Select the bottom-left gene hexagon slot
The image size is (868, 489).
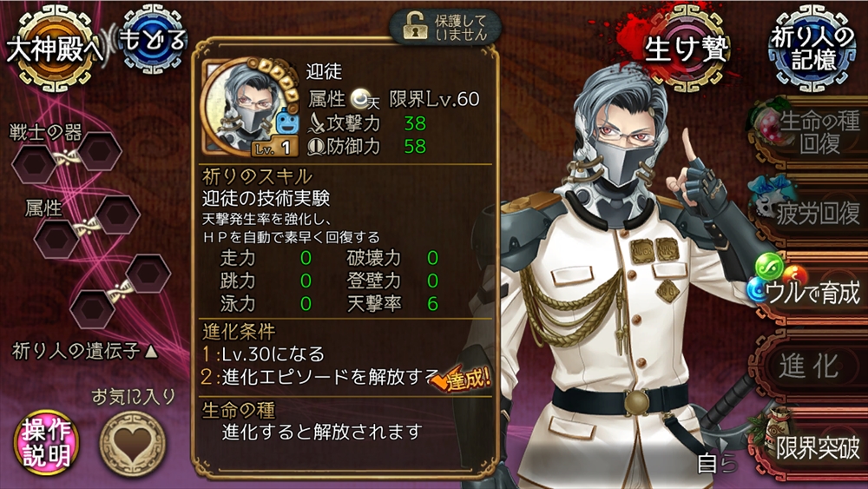coord(93,309)
